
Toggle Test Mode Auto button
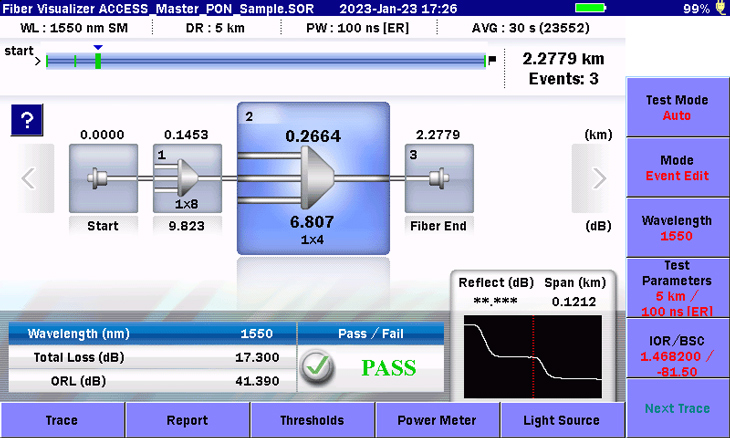[677, 107]
